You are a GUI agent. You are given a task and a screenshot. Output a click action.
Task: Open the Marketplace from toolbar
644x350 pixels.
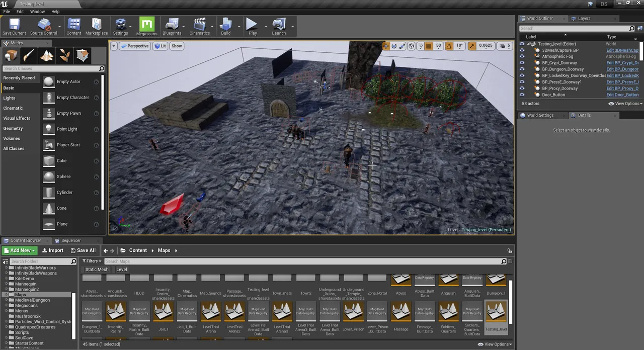point(97,26)
